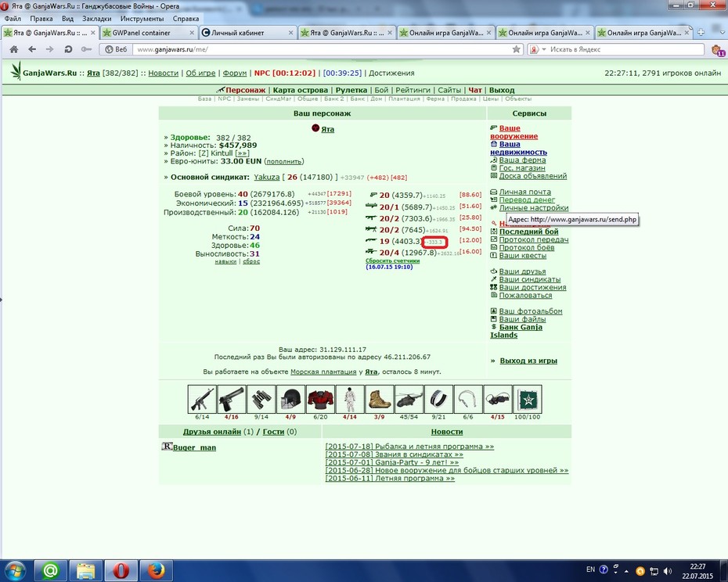Open the Windows Start menu
Viewport: 728px width, 582px height.
[16, 571]
